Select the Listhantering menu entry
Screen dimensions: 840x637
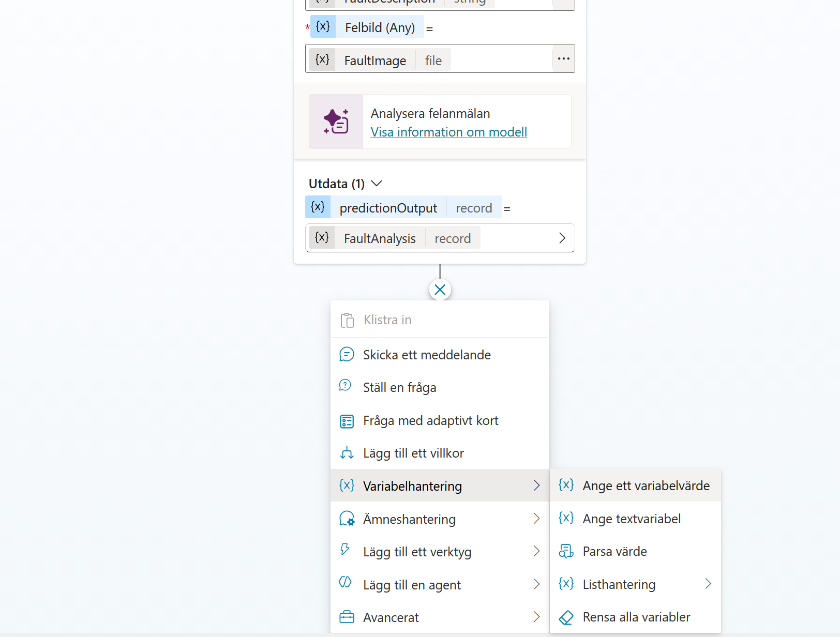(635, 584)
